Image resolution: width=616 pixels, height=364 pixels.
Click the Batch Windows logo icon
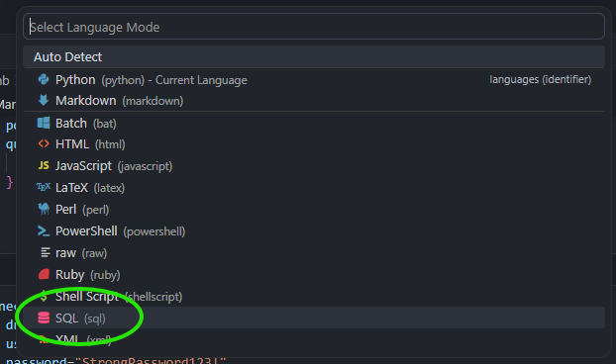pyautogui.click(x=44, y=123)
